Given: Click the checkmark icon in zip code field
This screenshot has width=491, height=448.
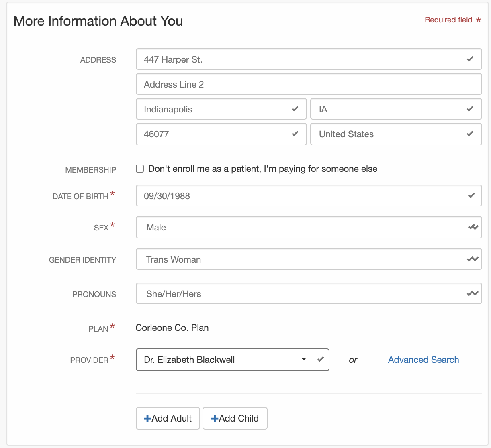Looking at the screenshot, I should click(x=295, y=134).
